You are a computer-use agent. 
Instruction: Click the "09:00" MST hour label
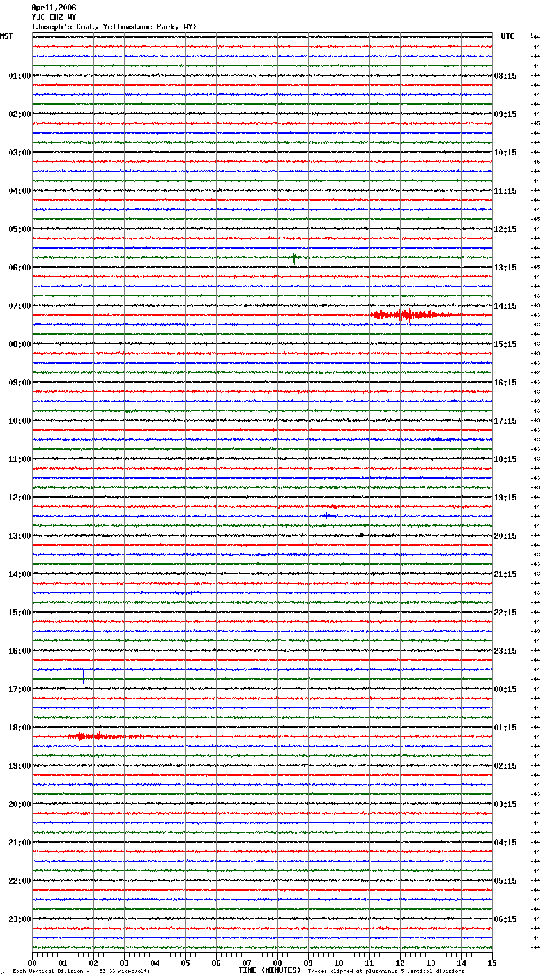point(20,383)
